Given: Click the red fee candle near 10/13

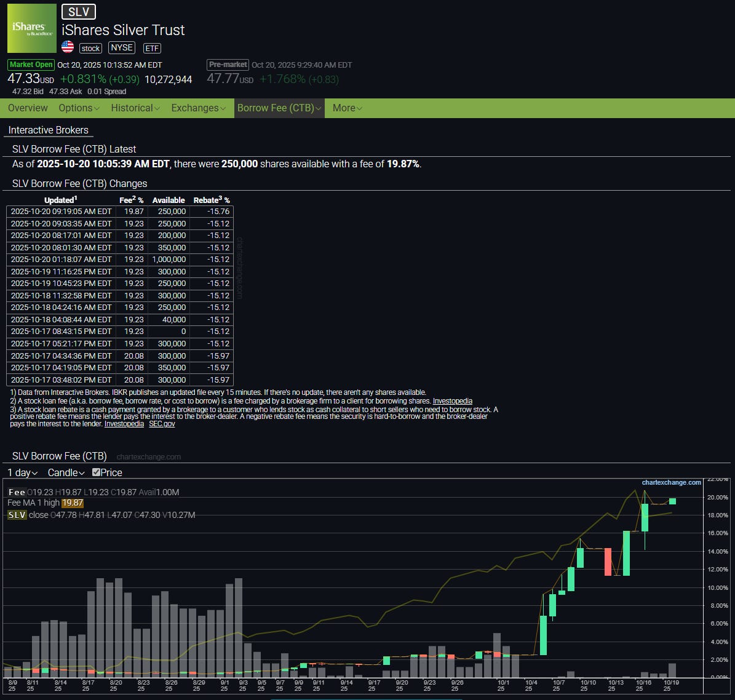Looking at the screenshot, I should (608, 562).
